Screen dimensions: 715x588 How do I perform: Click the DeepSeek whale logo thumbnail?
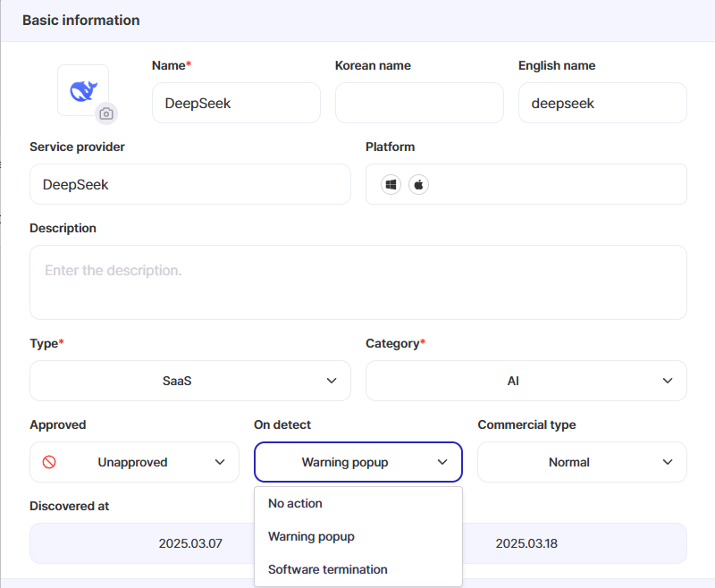click(83, 90)
